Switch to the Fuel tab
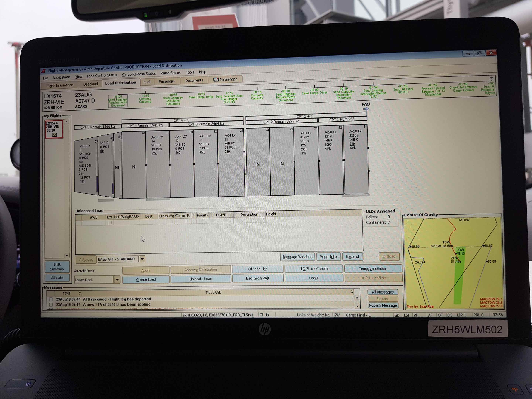Screen dimensions: 532x399 (x=147, y=82)
